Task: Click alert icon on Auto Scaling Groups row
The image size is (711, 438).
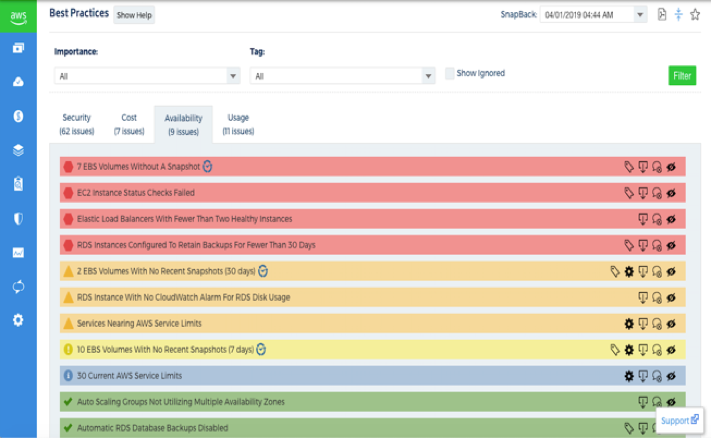Action: [x=643, y=402]
